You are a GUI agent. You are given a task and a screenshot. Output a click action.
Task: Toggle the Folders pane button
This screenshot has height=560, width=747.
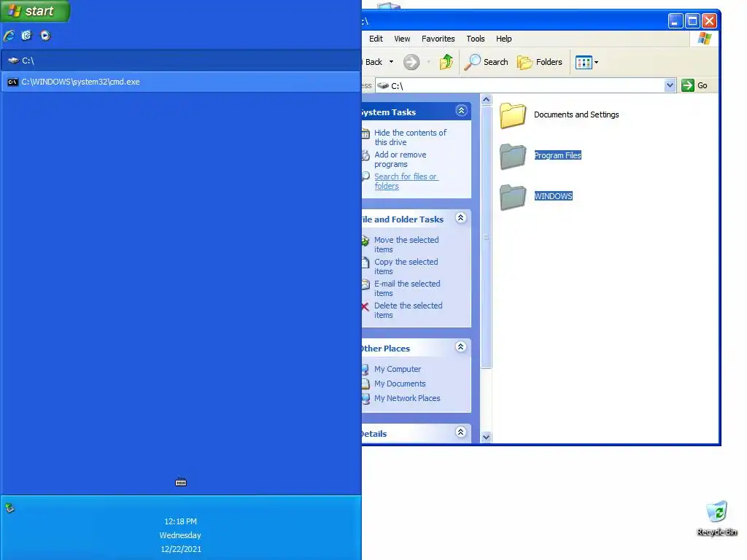tap(539, 62)
